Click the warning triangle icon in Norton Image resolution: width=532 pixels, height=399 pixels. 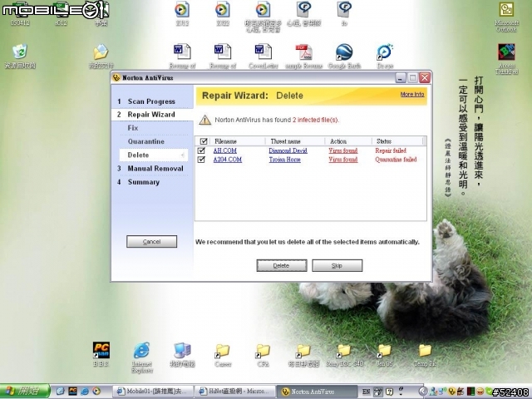(205, 120)
